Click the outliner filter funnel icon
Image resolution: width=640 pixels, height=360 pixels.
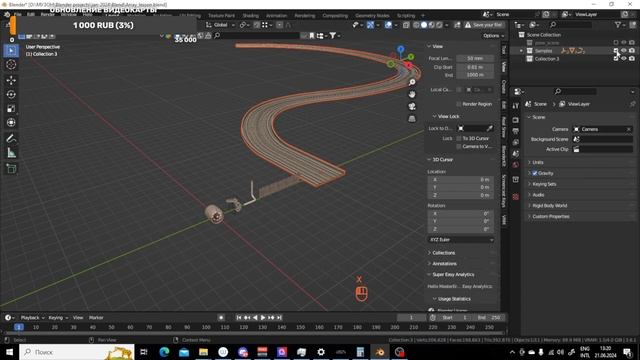pos(618,25)
